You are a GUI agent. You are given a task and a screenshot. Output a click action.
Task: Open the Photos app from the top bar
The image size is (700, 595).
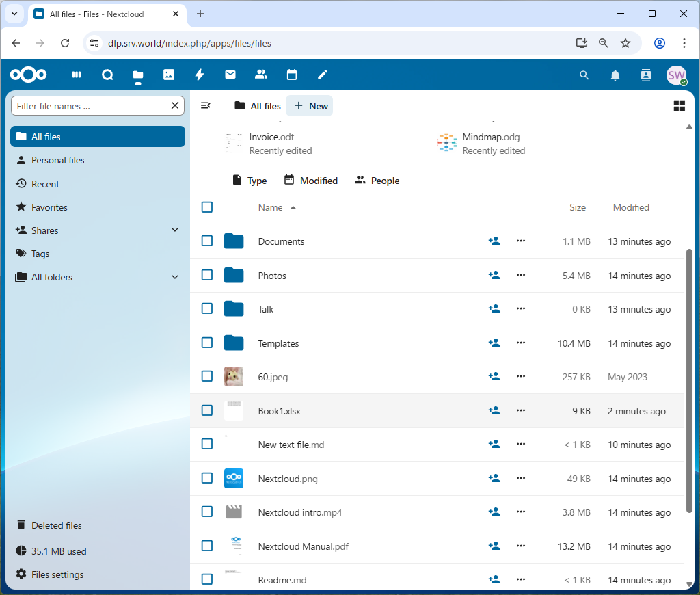169,75
